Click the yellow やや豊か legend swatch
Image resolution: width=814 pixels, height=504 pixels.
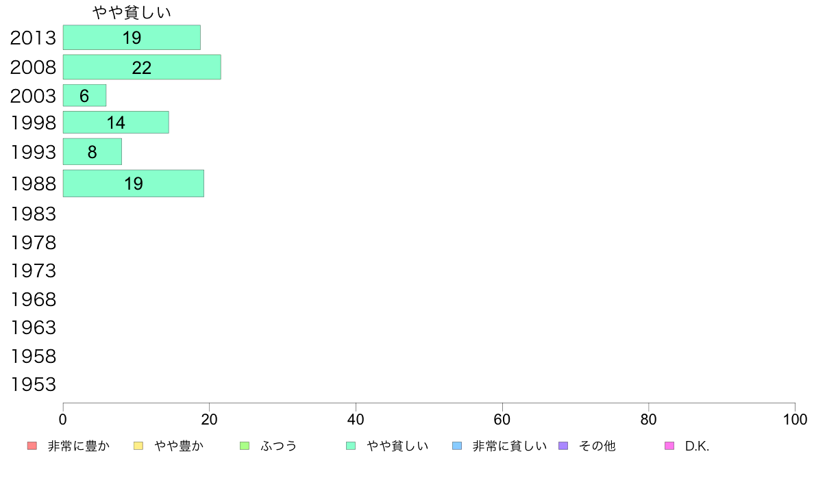(138, 446)
